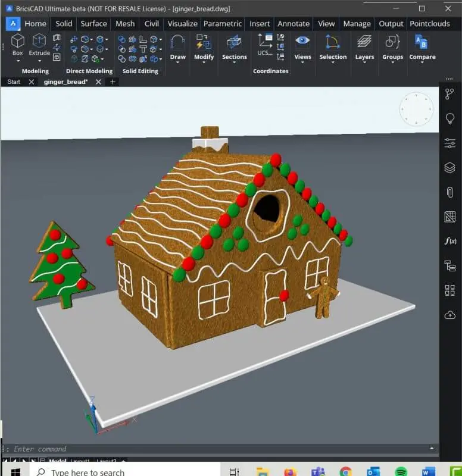Open the Attachments paperclip side panel
This screenshot has height=476, width=462.
coord(450,192)
